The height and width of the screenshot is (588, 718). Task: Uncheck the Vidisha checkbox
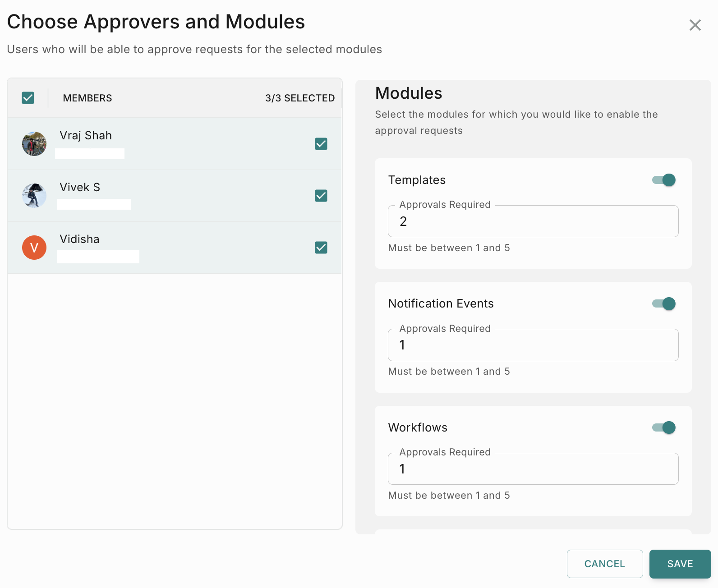click(x=321, y=248)
